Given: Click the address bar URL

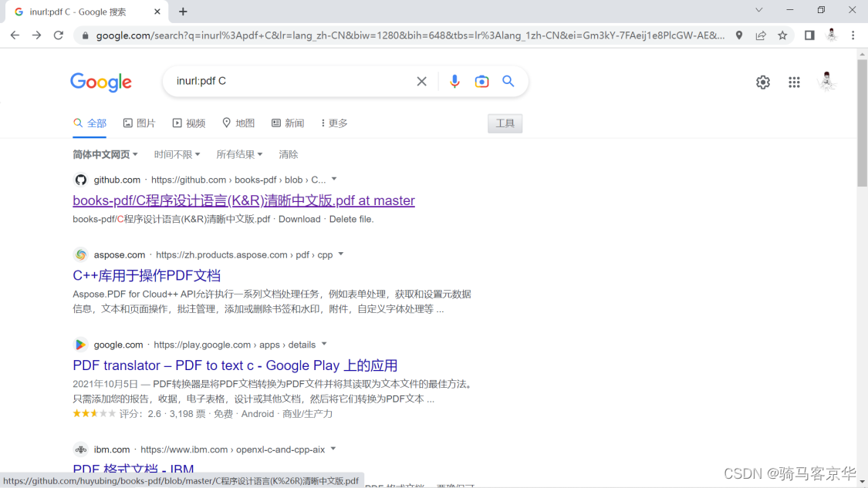Looking at the screenshot, I should point(410,35).
